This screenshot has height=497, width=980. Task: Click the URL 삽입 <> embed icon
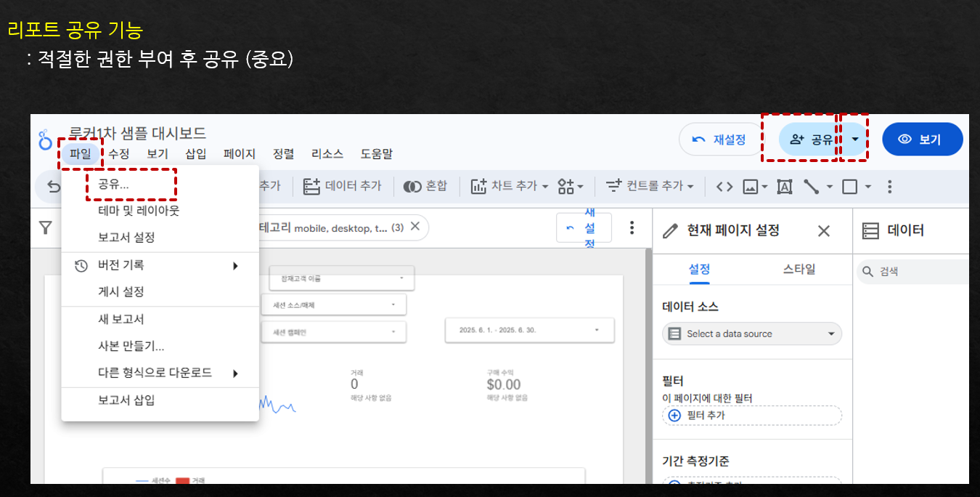[x=724, y=186]
